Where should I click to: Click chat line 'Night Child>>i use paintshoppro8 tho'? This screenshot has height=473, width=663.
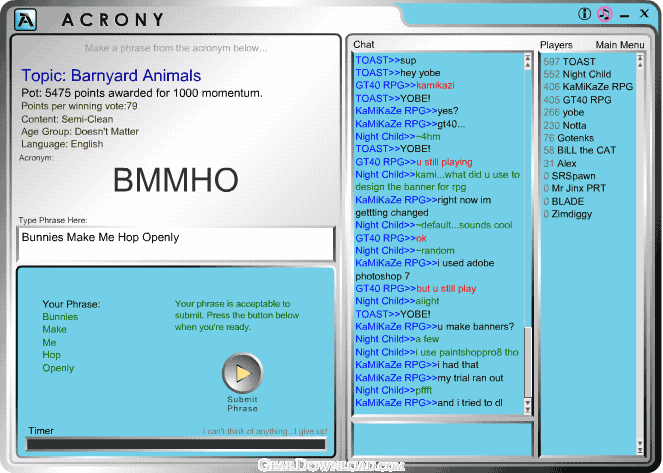pos(437,352)
